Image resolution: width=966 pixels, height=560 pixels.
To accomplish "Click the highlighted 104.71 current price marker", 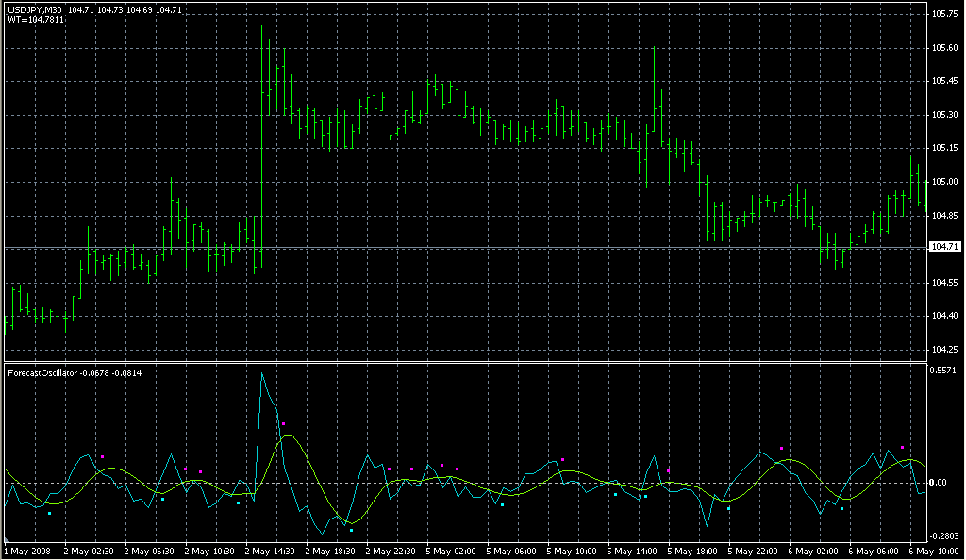I will [x=942, y=247].
